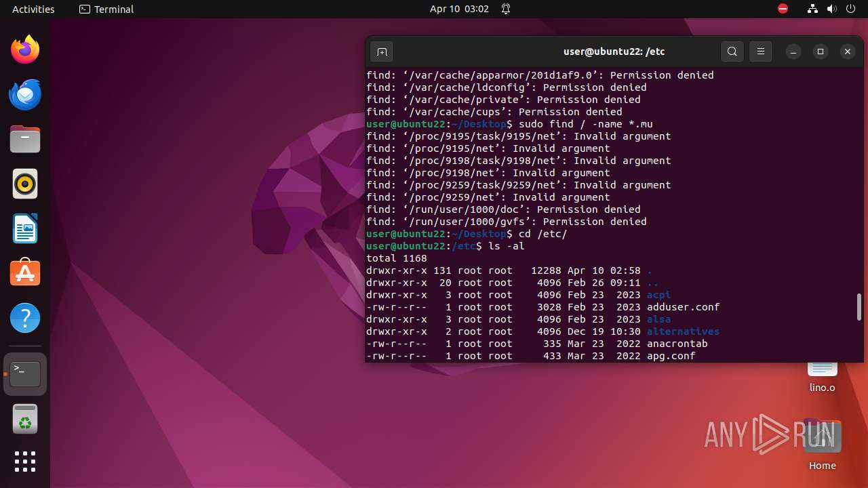Open the Home desktop folder

823,445
